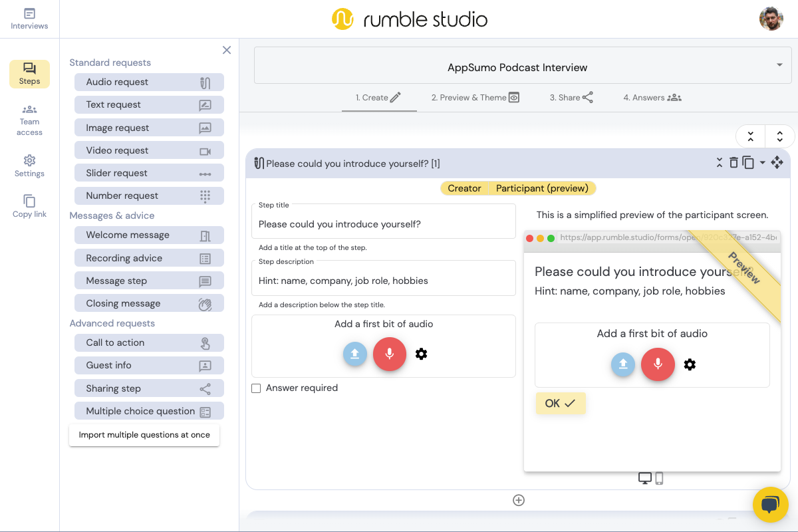Collapse all steps using the chevron control
This screenshot has width=798, height=532.
750,136
